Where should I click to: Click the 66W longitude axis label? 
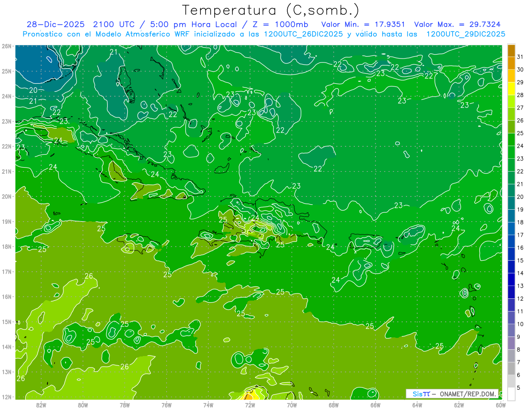coord(376,405)
